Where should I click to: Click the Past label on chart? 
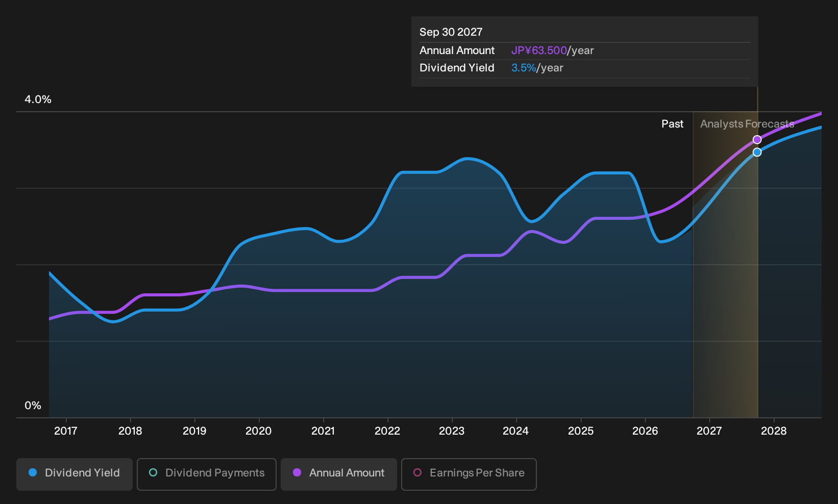click(x=673, y=124)
